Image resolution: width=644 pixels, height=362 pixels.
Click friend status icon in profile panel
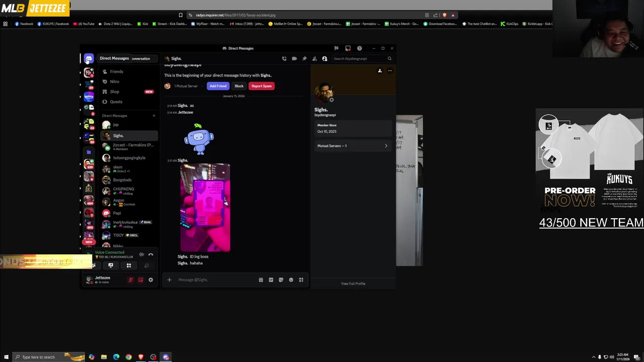point(380,71)
